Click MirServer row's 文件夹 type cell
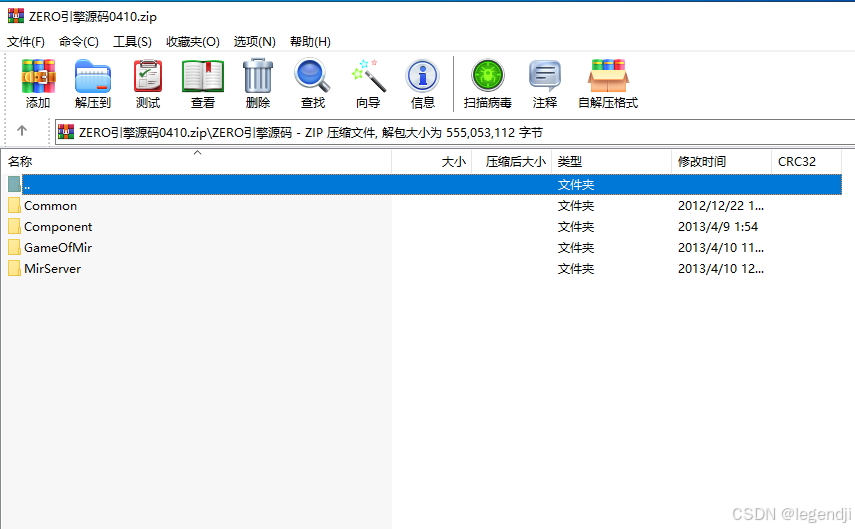 pos(576,268)
